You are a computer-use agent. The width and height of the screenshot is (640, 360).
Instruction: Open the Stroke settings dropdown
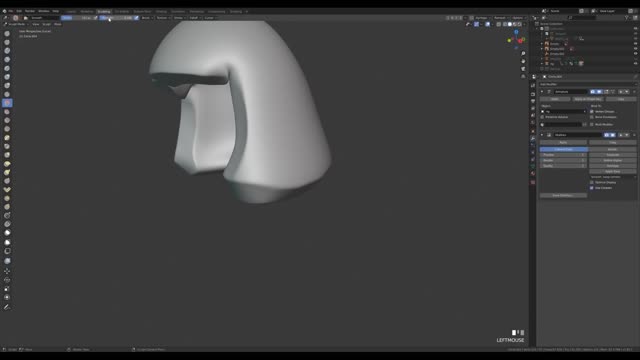[179, 18]
